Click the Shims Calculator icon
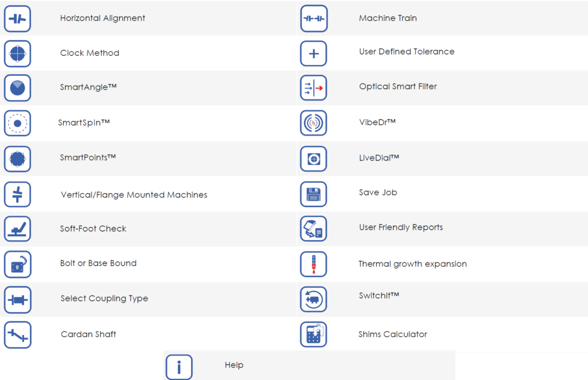 tap(314, 334)
